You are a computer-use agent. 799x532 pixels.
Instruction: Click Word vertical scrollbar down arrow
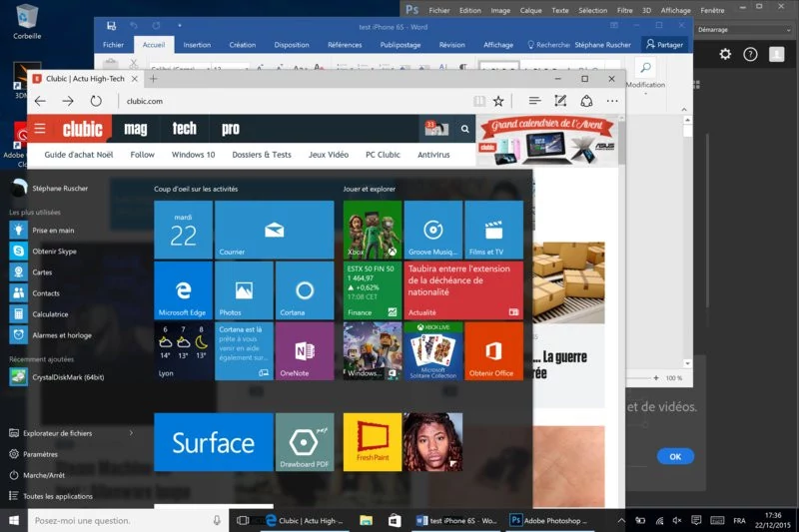pos(687,363)
